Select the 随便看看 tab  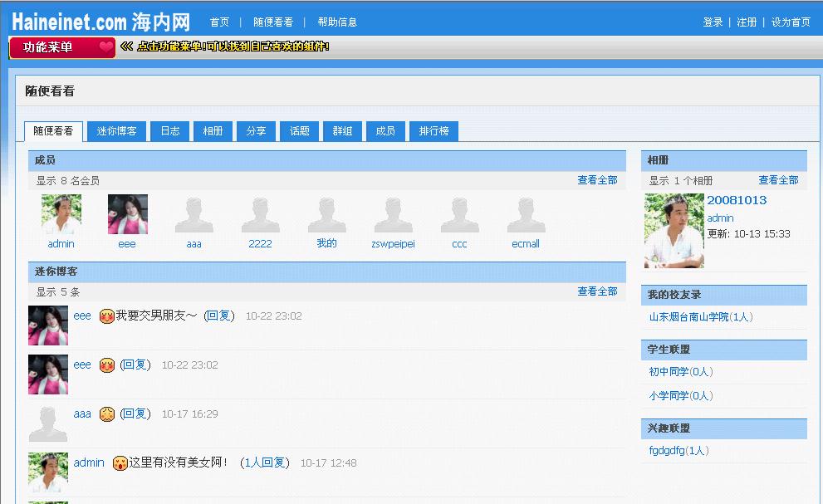53,131
